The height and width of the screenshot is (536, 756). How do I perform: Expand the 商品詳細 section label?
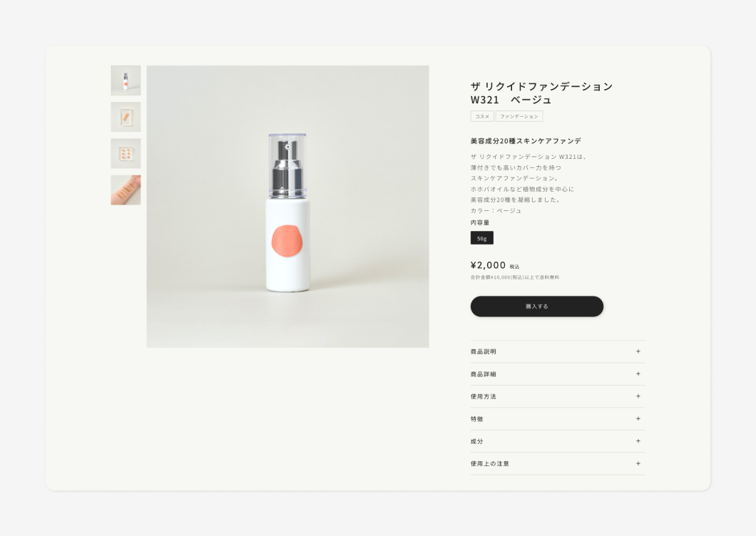483,374
